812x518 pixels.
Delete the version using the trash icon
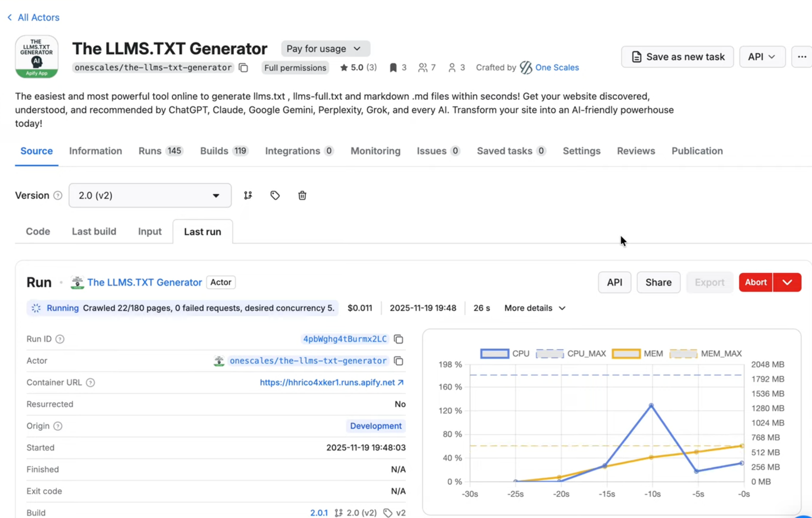(302, 195)
